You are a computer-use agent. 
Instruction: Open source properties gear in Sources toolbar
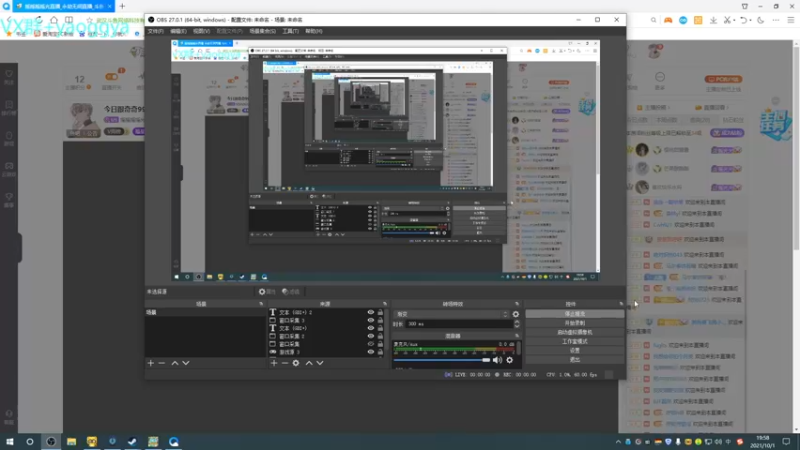click(x=296, y=363)
